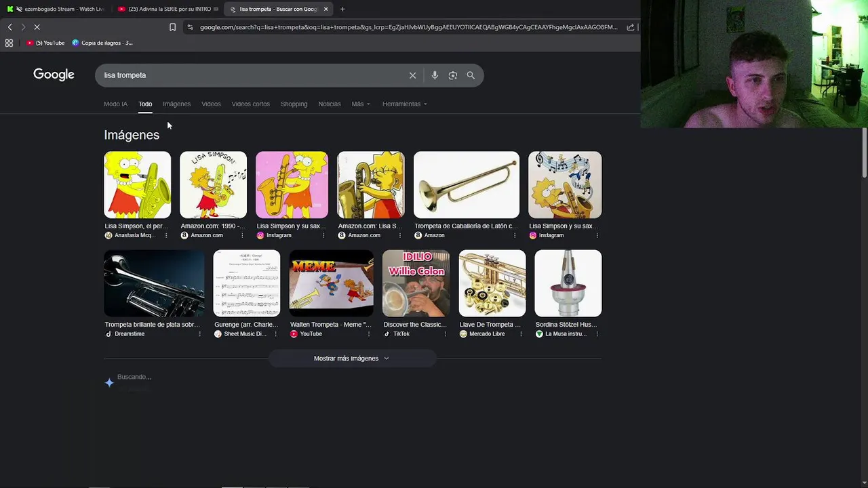Select the Todo tab
868x488 pixels.
pyautogui.click(x=145, y=104)
